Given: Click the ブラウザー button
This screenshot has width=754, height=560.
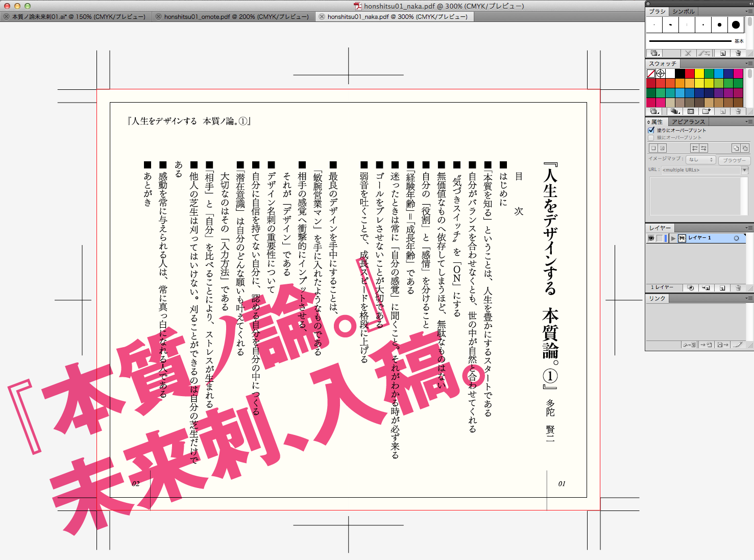Looking at the screenshot, I should [x=734, y=160].
